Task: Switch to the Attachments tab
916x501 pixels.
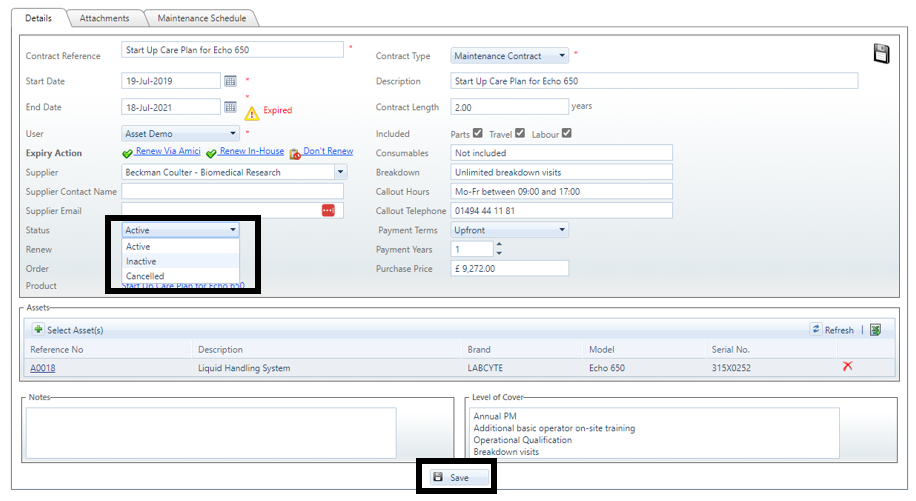Action: pyautogui.click(x=105, y=18)
